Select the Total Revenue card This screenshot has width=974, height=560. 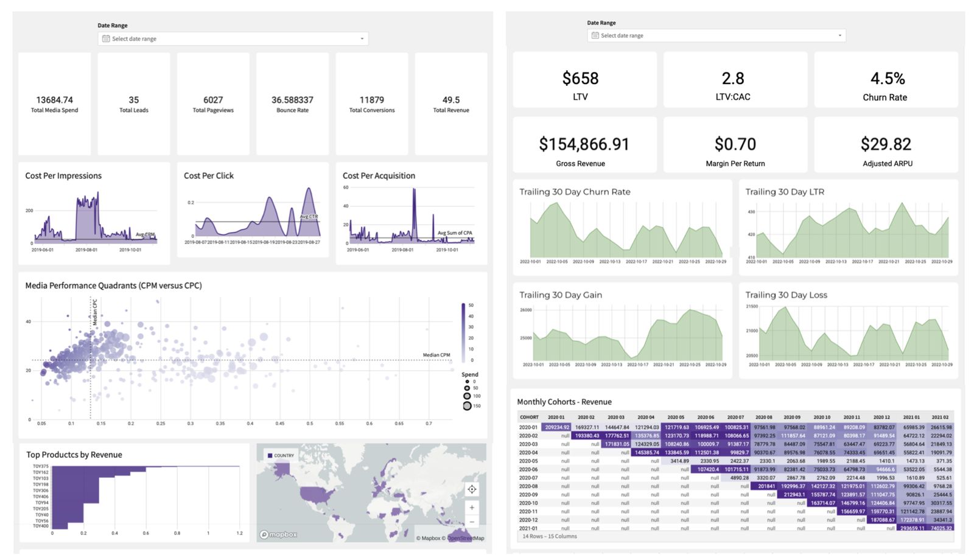coord(451,104)
